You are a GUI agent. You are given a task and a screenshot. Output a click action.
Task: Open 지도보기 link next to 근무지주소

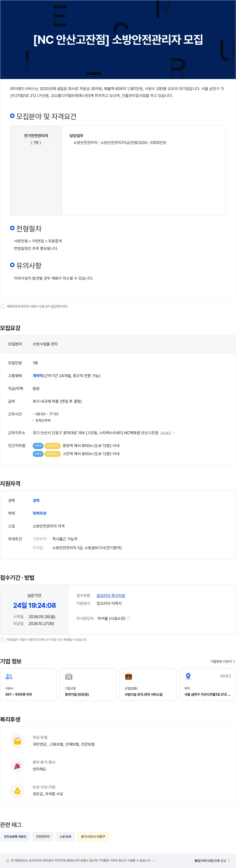tap(166, 433)
